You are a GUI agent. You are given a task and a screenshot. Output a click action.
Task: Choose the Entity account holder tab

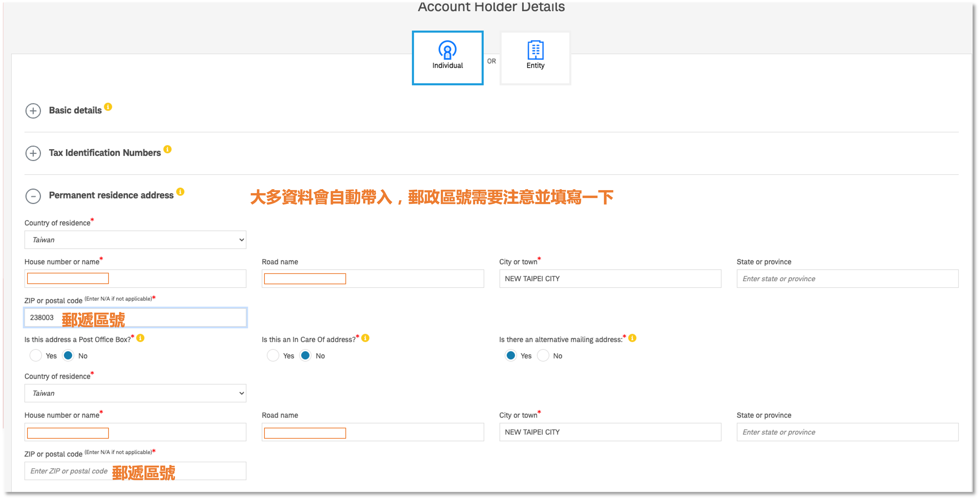point(535,58)
